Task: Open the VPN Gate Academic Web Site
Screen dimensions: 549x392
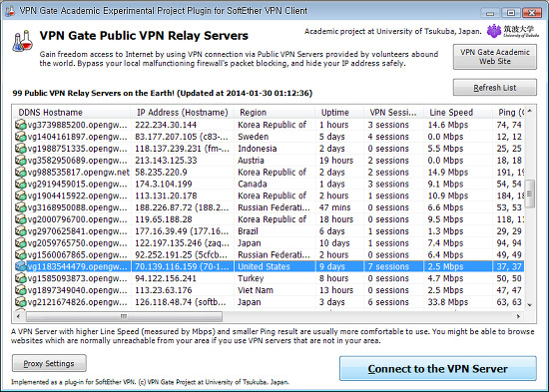Action: pos(495,57)
